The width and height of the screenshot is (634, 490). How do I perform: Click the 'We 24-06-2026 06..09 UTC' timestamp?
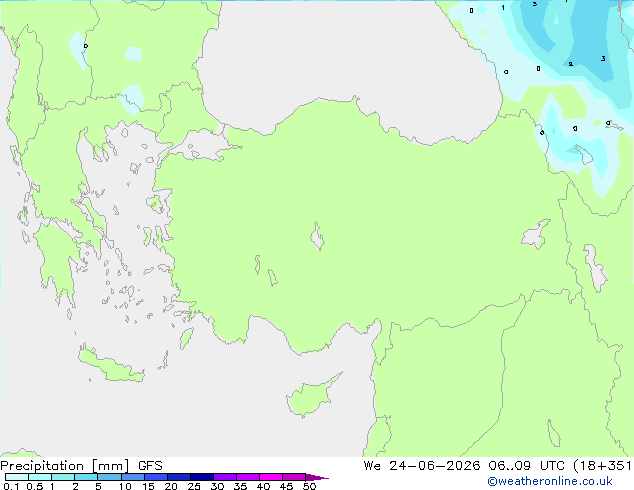[x=464, y=466]
